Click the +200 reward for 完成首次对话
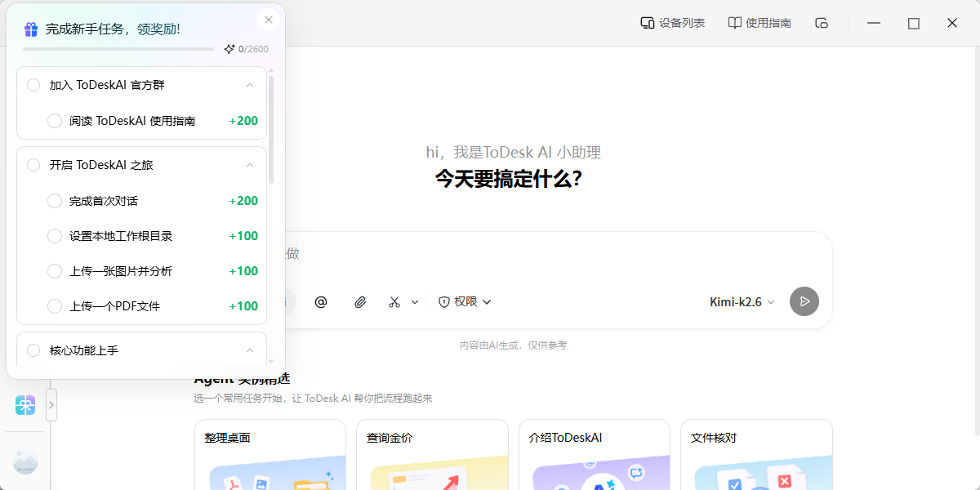Screen dimensions: 980x490 (243, 201)
